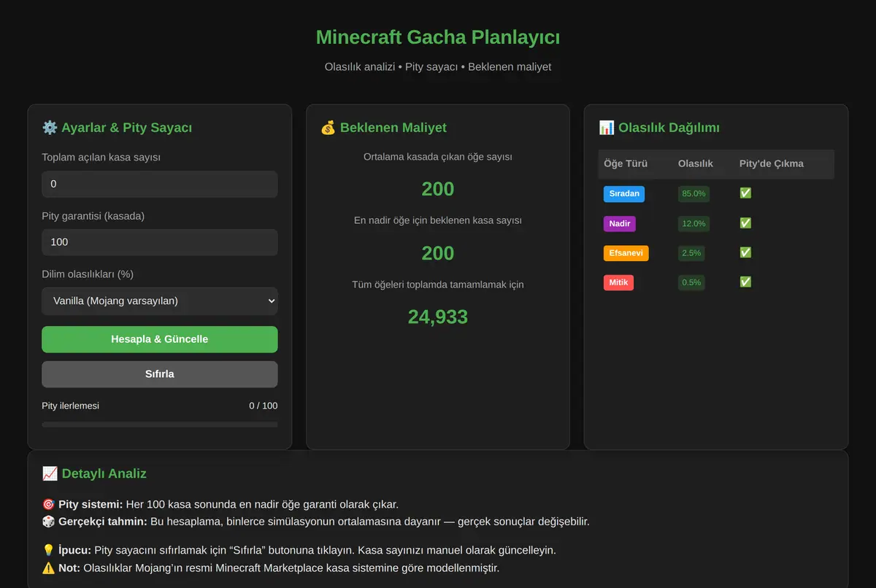Click the Öğe Türü column header
Image resolution: width=876 pixels, height=588 pixels.
tap(626, 163)
